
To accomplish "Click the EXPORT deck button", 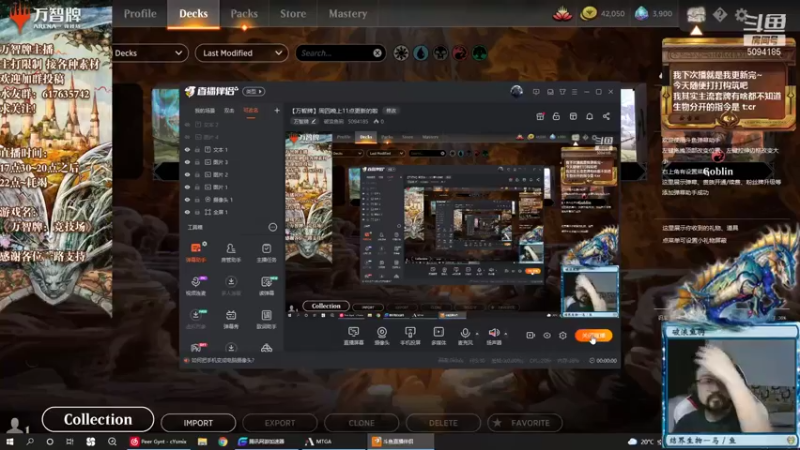I will point(280,423).
